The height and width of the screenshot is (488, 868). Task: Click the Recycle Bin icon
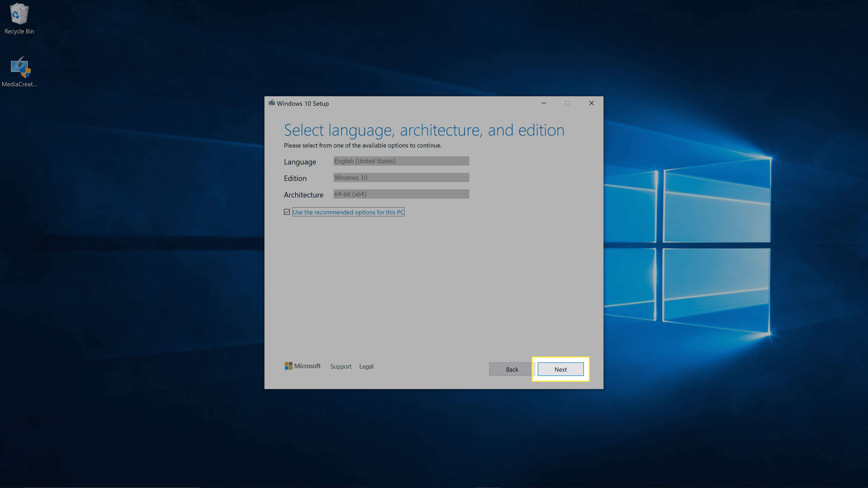[19, 13]
